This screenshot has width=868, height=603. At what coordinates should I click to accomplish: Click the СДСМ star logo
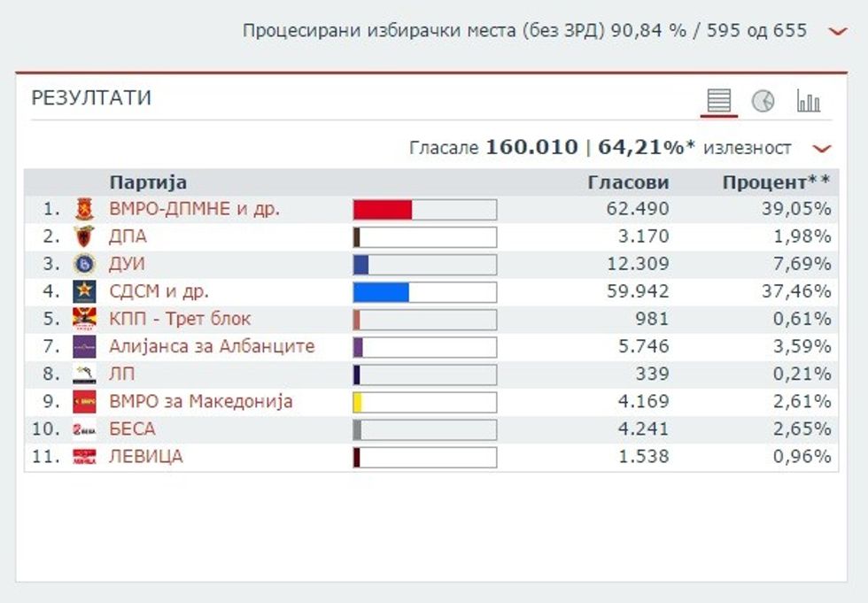(x=86, y=290)
